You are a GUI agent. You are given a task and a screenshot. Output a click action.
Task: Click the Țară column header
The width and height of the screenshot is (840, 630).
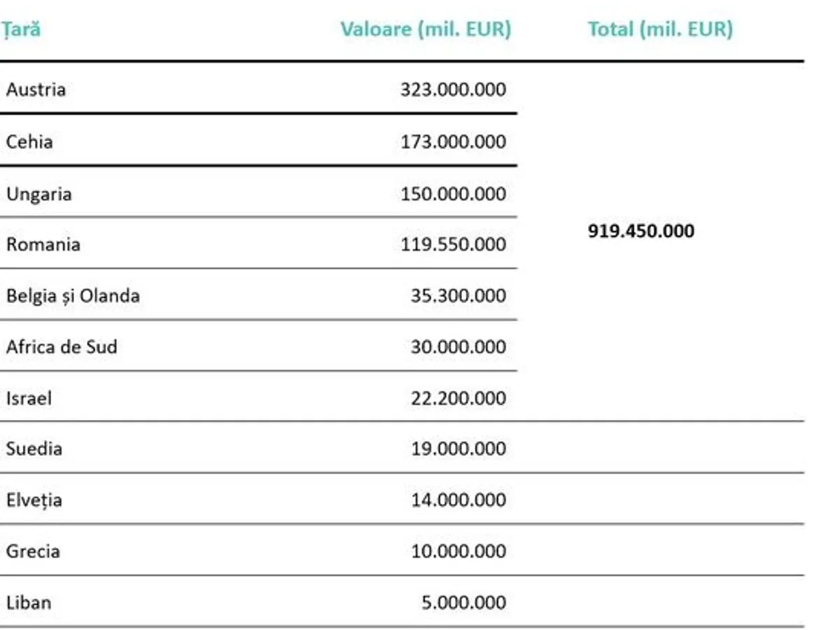pyautogui.click(x=21, y=29)
